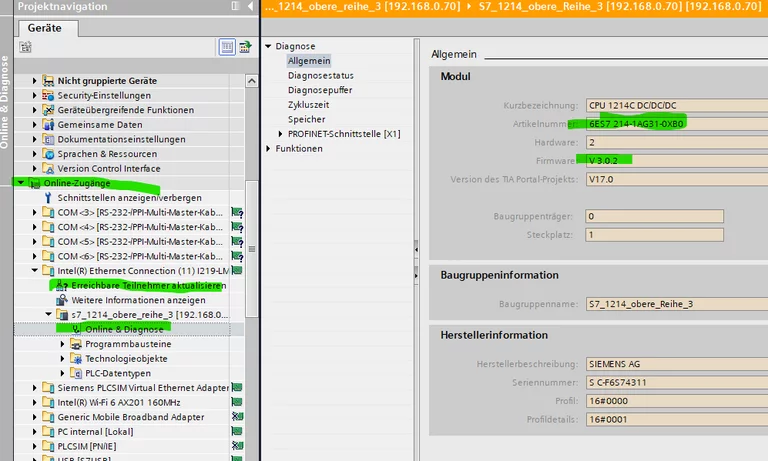Expand Gemeinsame Daten node

point(34,125)
